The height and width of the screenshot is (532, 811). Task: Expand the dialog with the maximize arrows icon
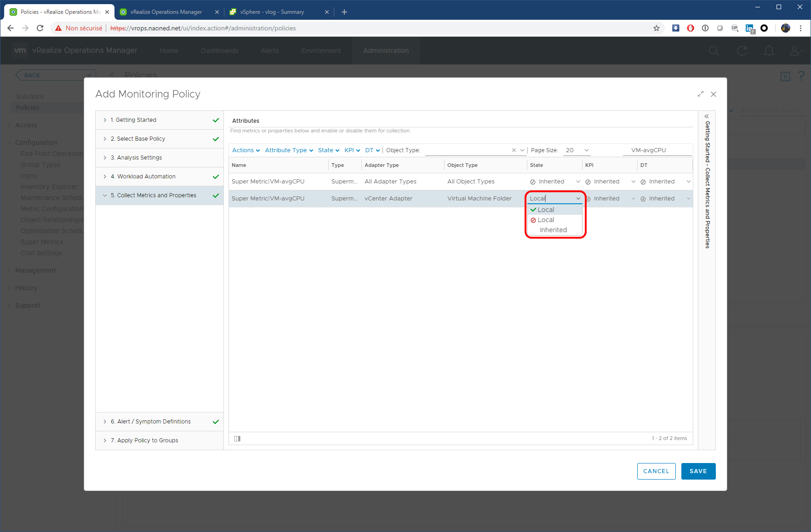(x=700, y=94)
